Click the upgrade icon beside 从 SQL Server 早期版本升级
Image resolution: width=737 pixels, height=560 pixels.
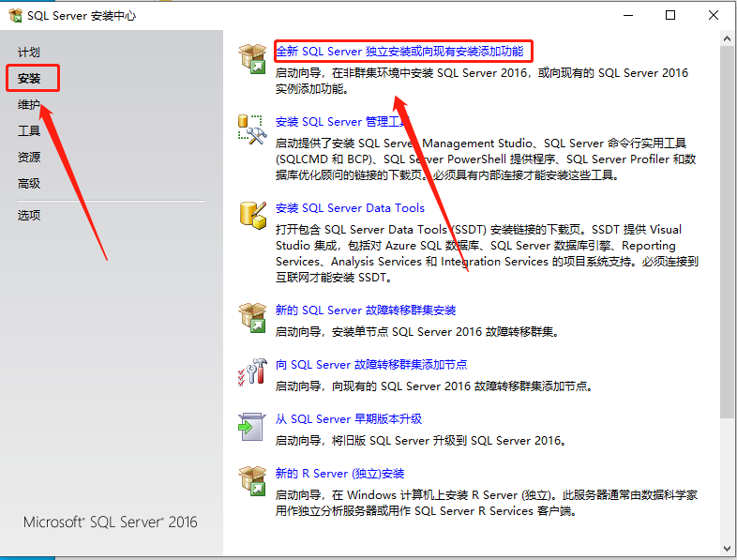(251, 427)
